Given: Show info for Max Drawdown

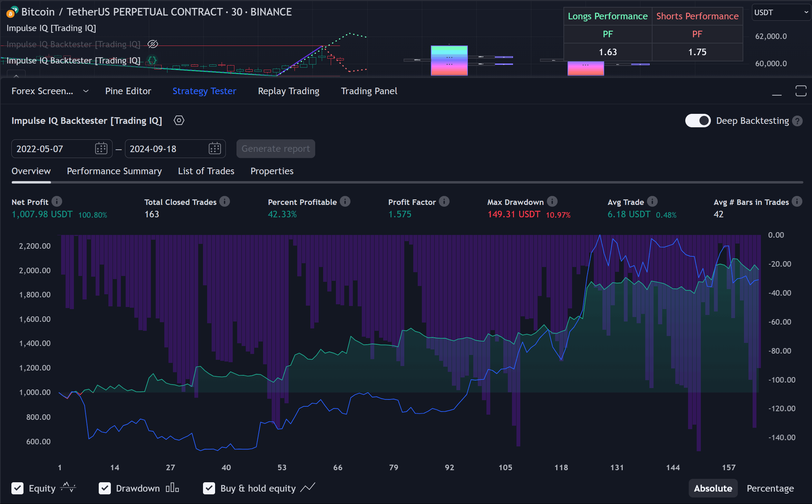Looking at the screenshot, I should click(552, 201).
